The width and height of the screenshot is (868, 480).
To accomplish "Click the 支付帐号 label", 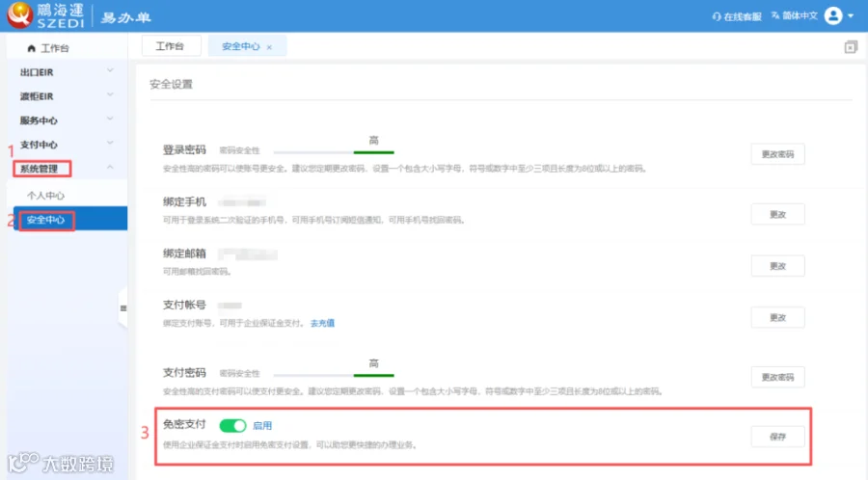I will (x=184, y=305).
